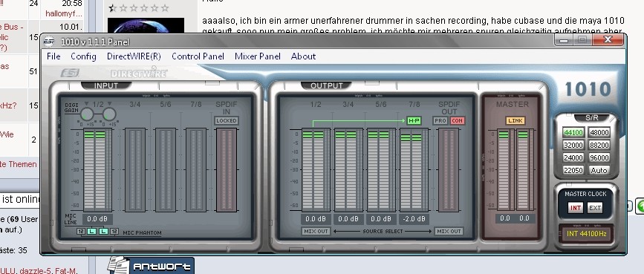Open the Config menu
Viewport: 644px width, 274px height.
click(x=83, y=56)
